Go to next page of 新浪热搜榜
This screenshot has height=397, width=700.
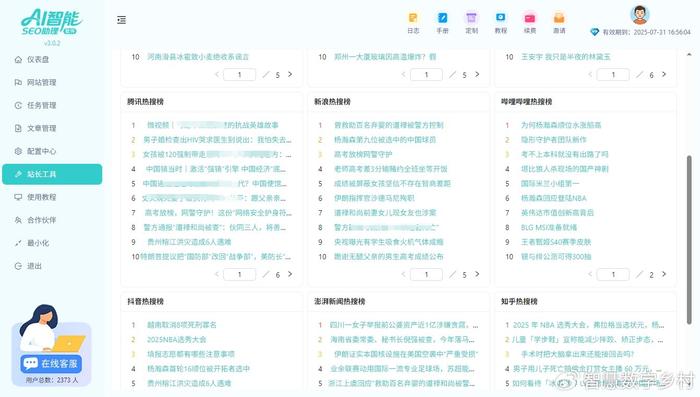tap(477, 274)
